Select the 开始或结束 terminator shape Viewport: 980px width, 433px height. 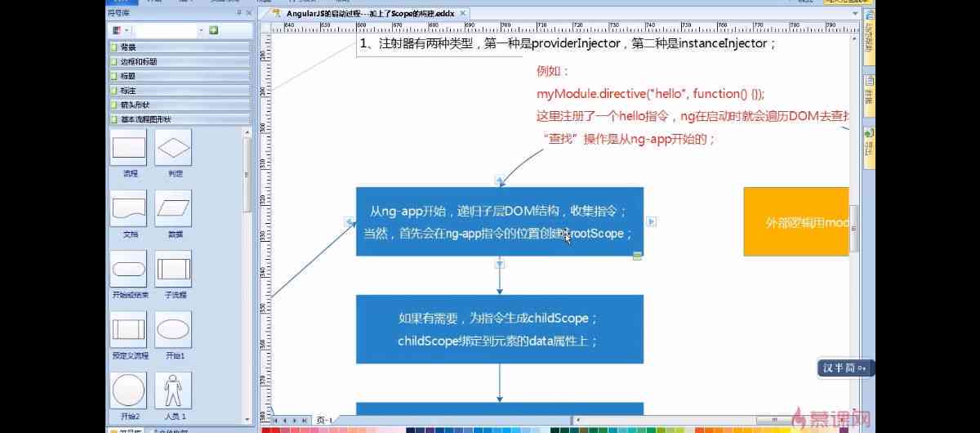tap(129, 269)
